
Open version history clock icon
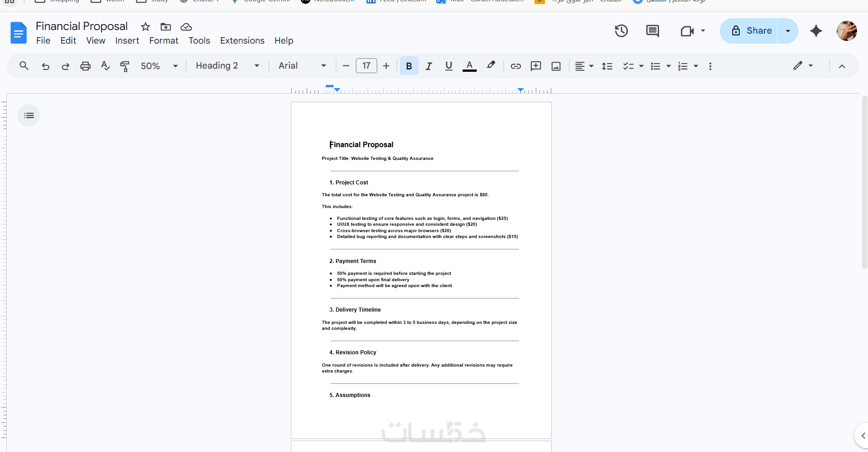coord(621,31)
